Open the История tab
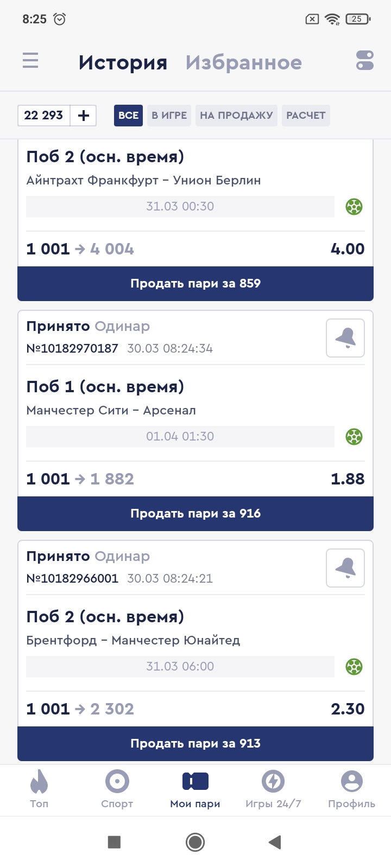Viewport: 391px width, 868px height. pyautogui.click(x=123, y=63)
